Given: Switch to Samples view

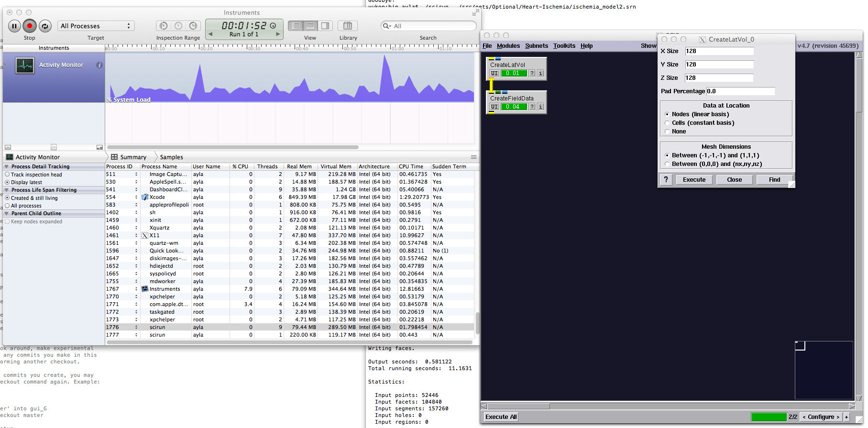Looking at the screenshot, I should click(x=171, y=157).
